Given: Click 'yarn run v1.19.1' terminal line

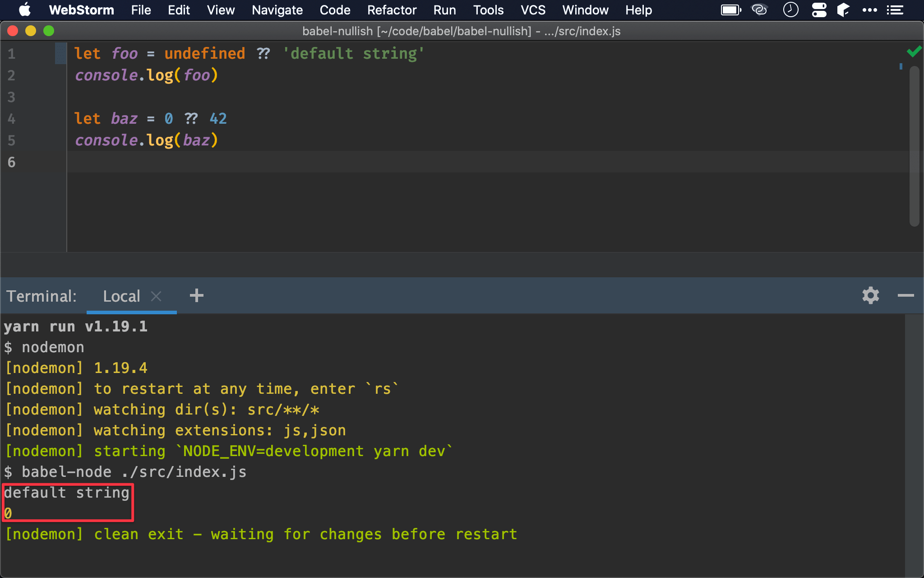Looking at the screenshot, I should tap(76, 326).
